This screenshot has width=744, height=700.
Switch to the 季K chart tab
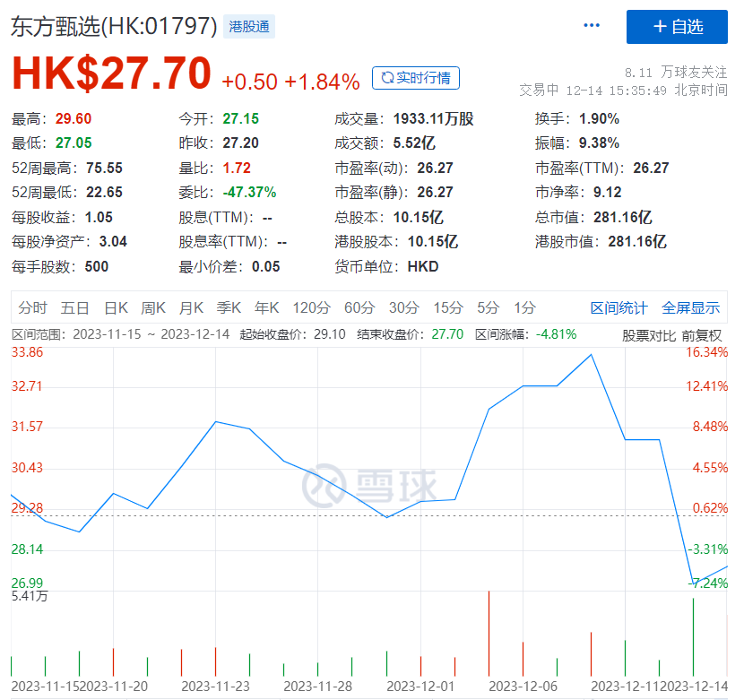coord(229,308)
